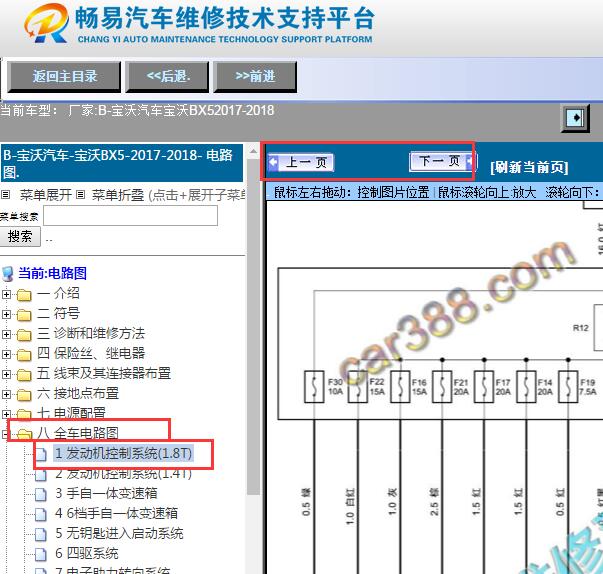The width and height of the screenshot is (603, 574).
Task: Open folder icon for 二 符号
Action: (24, 315)
